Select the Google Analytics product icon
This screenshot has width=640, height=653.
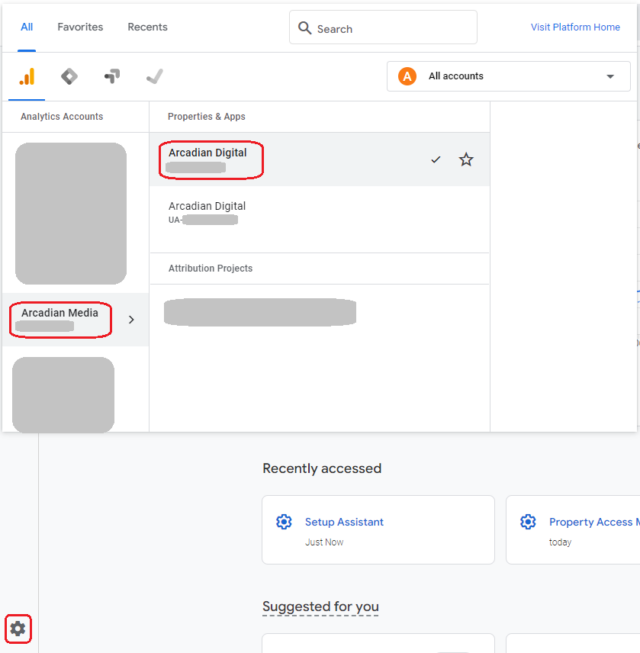pos(27,77)
